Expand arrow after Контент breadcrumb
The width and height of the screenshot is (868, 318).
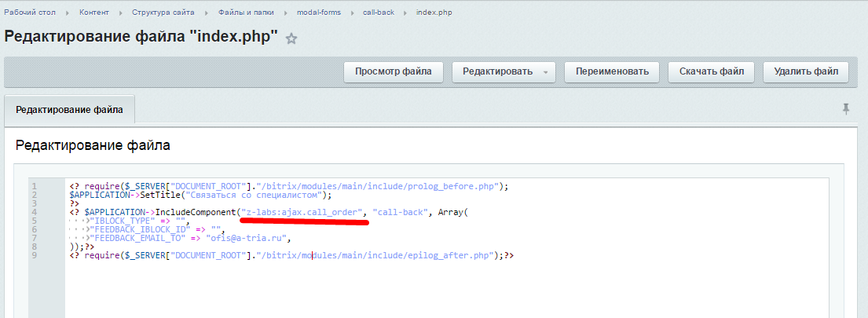coord(121,12)
